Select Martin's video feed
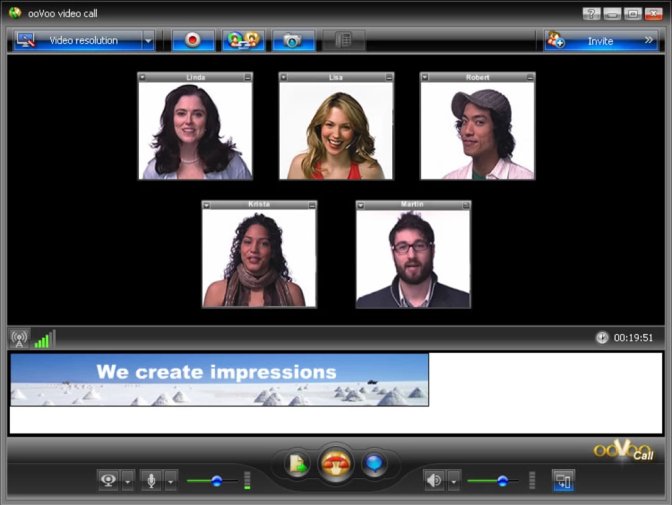This screenshot has height=505, width=672. click(x=413, y=259)
